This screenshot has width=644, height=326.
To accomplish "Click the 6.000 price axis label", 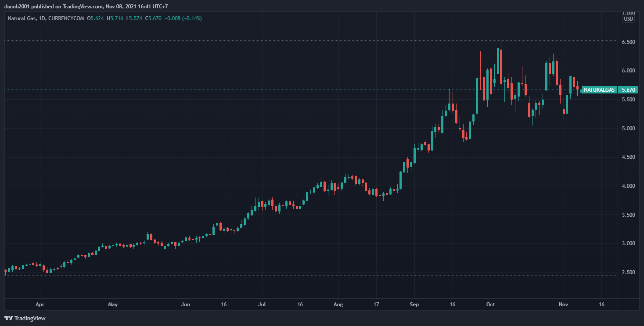I will click(x=630, y=71).
